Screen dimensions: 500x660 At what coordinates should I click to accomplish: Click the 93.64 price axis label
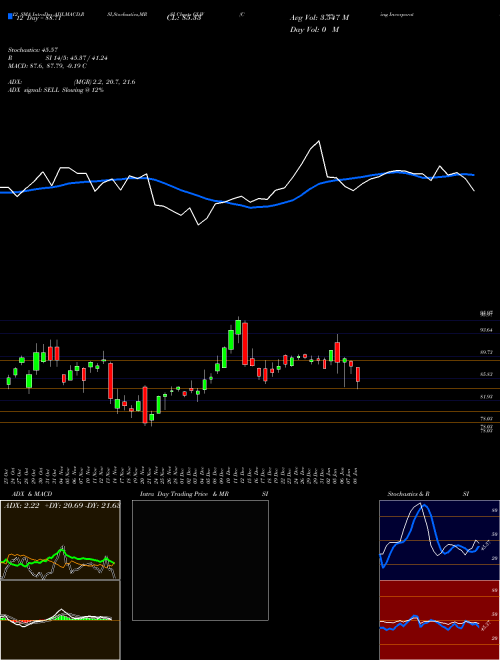click(486, 330)
